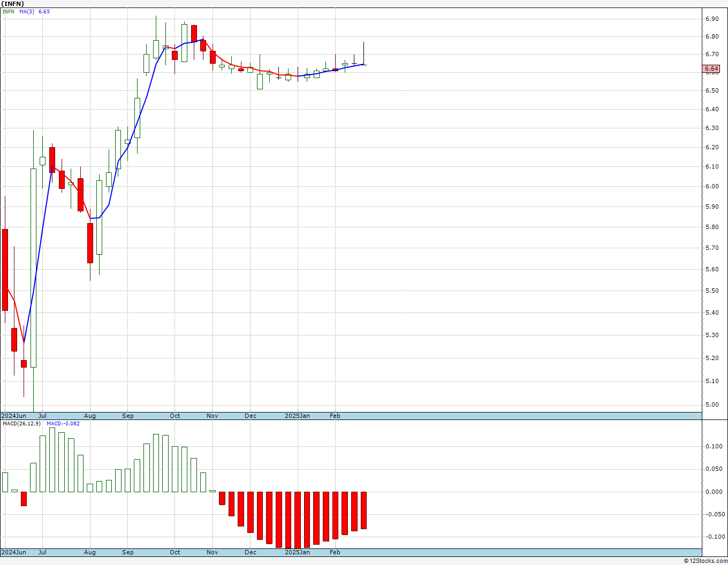The width and height of the screenshot is (728, 565).
Task: Click the 6.10 price axis label
Action: point(712,166)
